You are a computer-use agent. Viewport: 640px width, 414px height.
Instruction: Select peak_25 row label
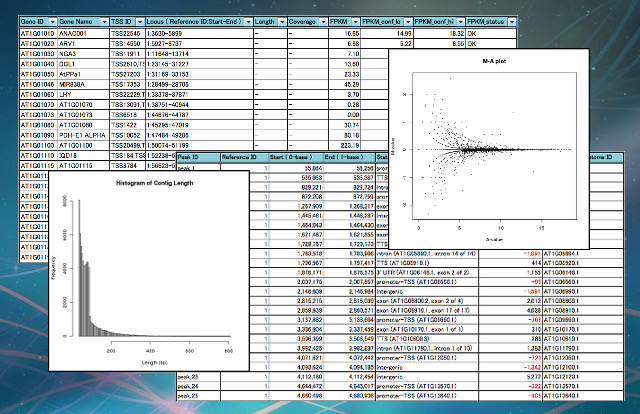pyautogui.click(x=198, y=396)
